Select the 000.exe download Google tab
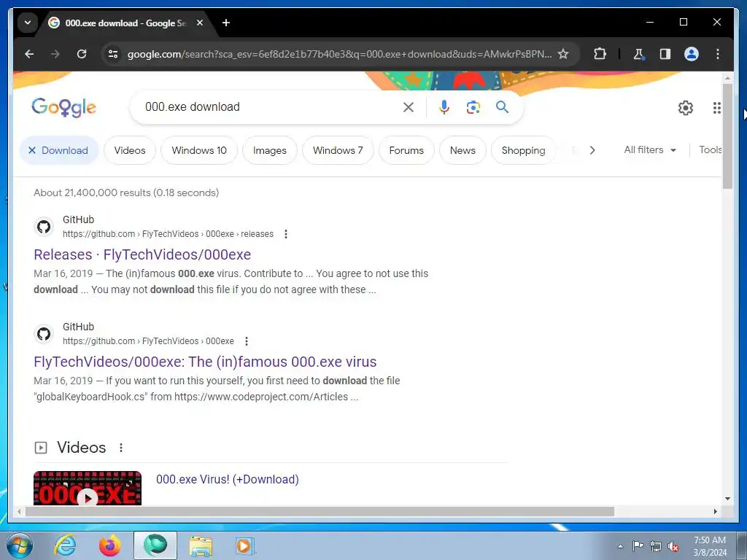747x560 pixels. point(126,23)
